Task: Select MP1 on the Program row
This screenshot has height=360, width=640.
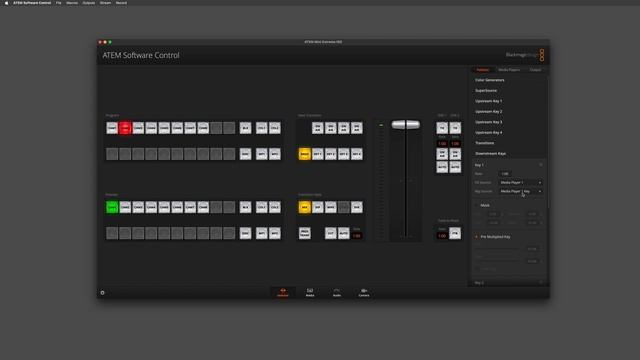Action: (262, 154)
